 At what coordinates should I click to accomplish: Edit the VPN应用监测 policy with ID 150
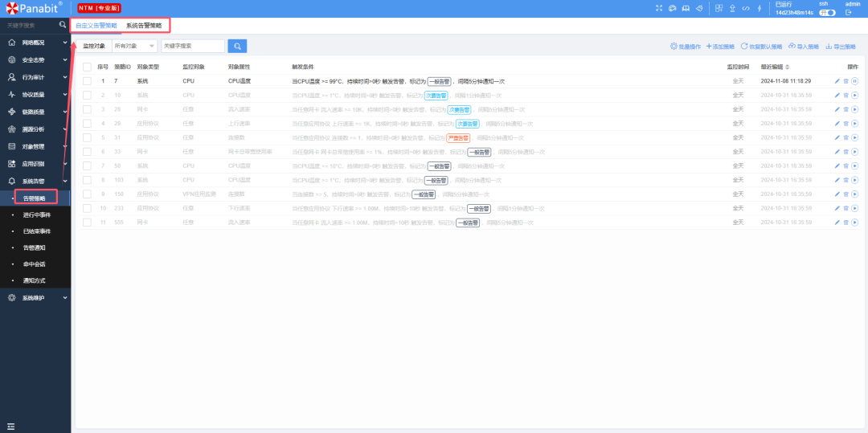[837, 194]
